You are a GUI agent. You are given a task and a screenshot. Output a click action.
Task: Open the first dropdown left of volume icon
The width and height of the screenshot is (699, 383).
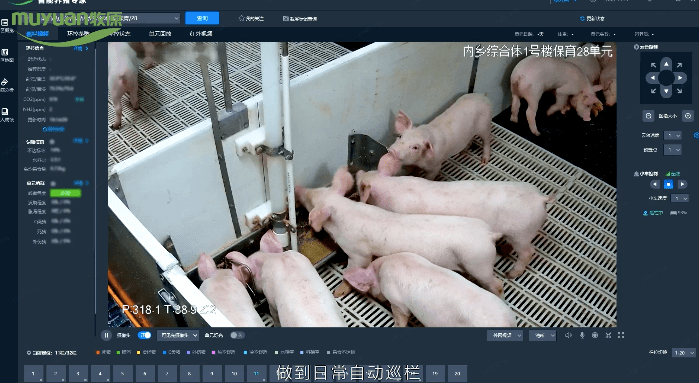[505, 335]
